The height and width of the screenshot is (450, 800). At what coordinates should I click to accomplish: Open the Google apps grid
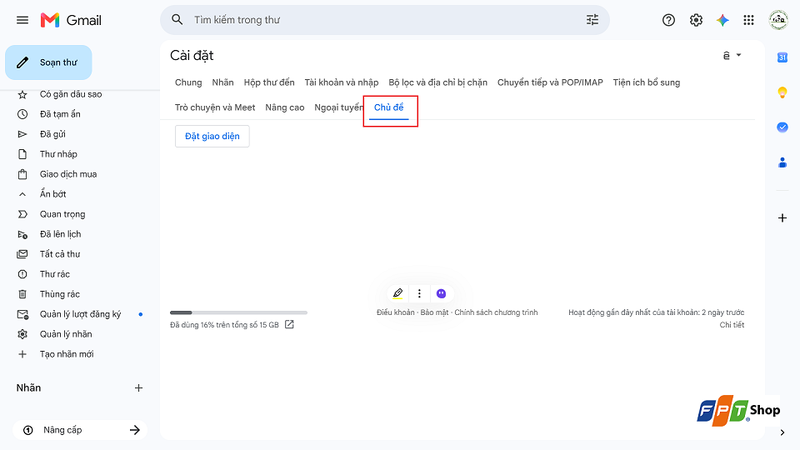[748, 20]
